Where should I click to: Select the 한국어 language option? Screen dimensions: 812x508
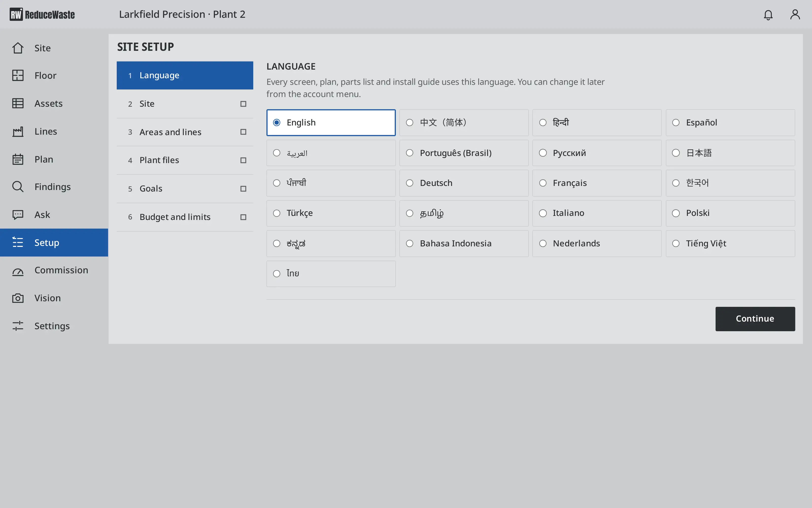point(730,183)
